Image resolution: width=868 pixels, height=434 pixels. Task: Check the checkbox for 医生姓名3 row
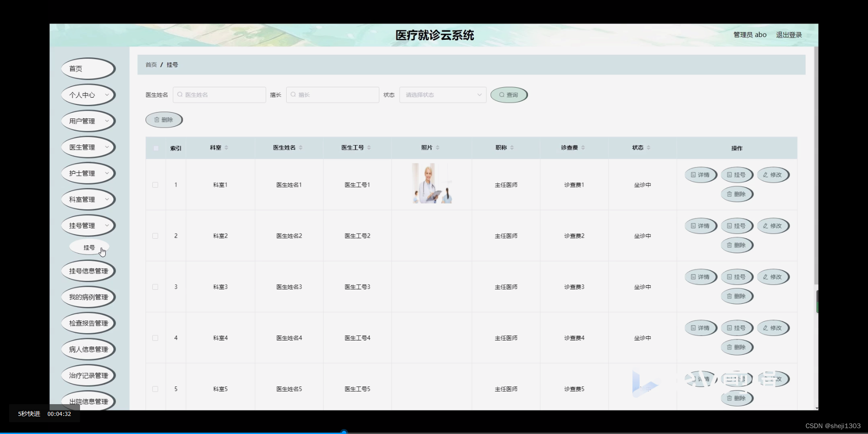(155, 287)
